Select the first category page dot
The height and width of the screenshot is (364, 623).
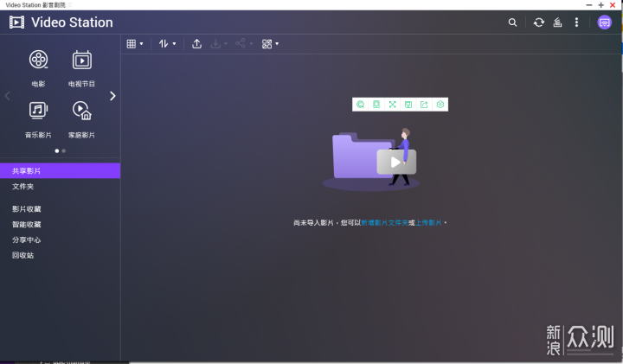pos(57,150)
